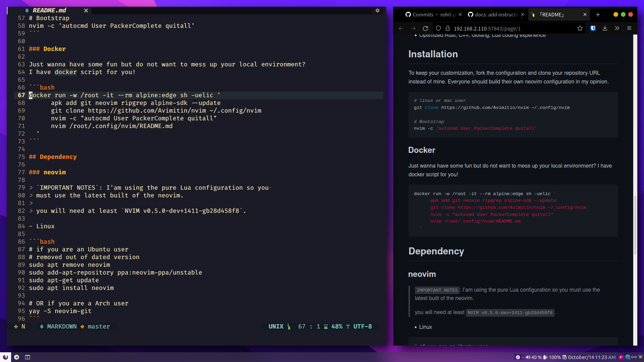644x362 pixels.
Task: Click the Telegram icon in taskbar
Action: [16, 357]
